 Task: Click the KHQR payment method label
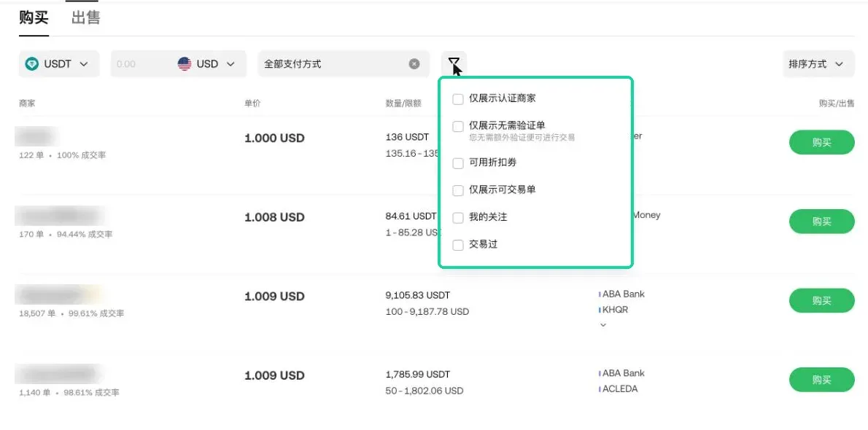point(616,309)
